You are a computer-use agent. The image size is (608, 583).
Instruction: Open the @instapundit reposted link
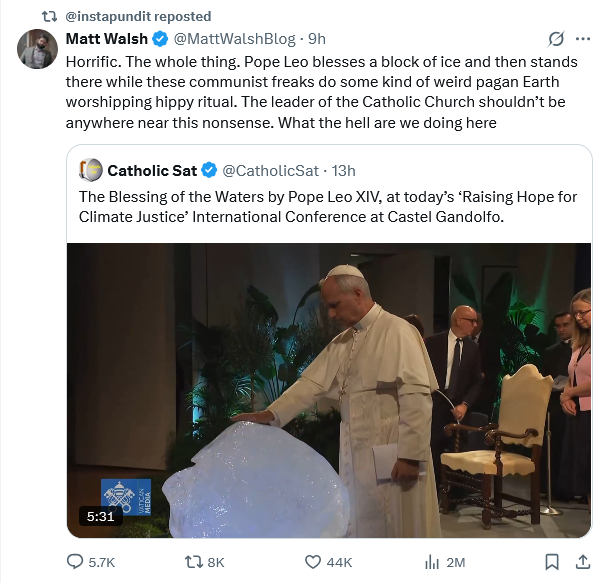(138, 16)
